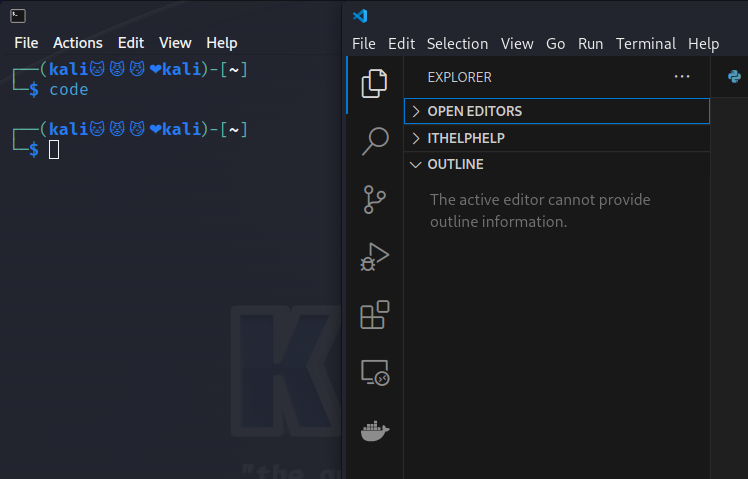Click the VS Code logo icon
The width and height of the screenshot is (748, 479).
coord(360,16)
